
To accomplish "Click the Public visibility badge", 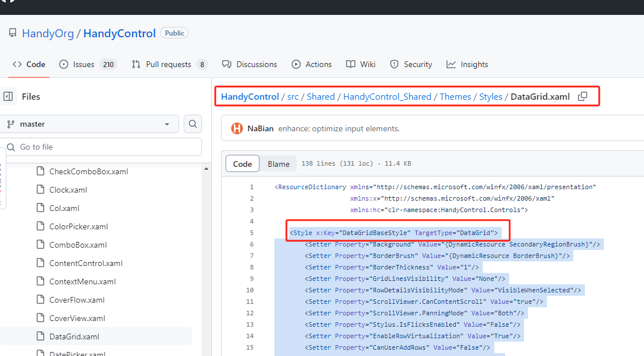I will [174, 33].
